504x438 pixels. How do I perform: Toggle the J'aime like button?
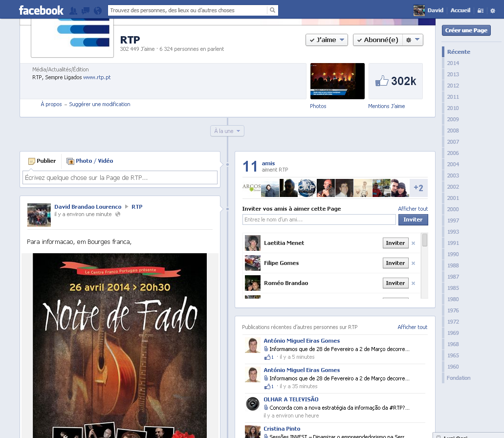click(x=327, y=40)
